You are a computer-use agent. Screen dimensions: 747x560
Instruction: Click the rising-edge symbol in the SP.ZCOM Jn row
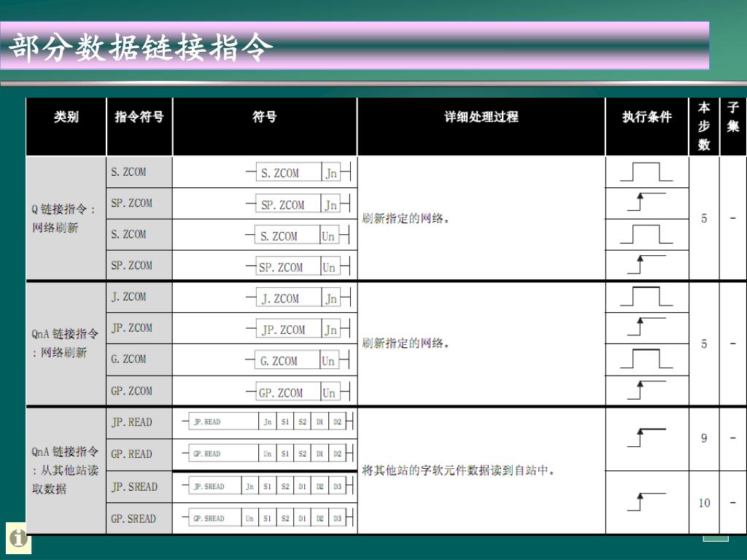pyautogui.click(x=646, y=202)
